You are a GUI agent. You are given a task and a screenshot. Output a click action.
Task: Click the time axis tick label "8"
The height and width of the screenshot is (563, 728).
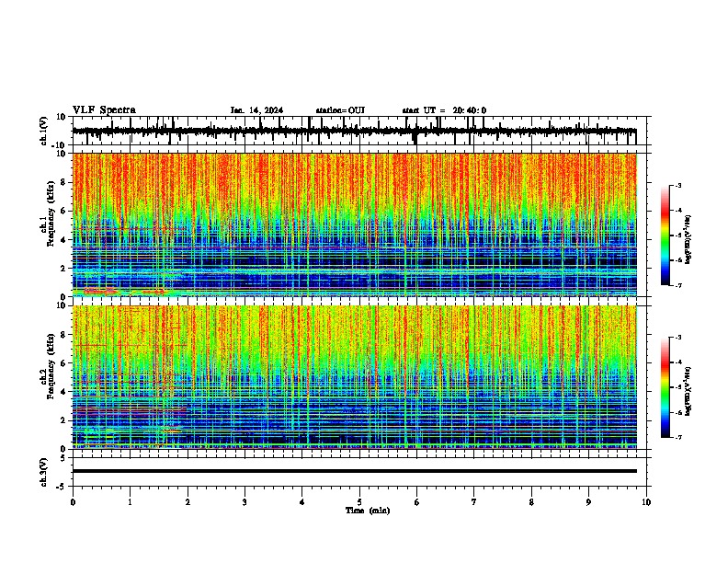click(x=531, y=502)
